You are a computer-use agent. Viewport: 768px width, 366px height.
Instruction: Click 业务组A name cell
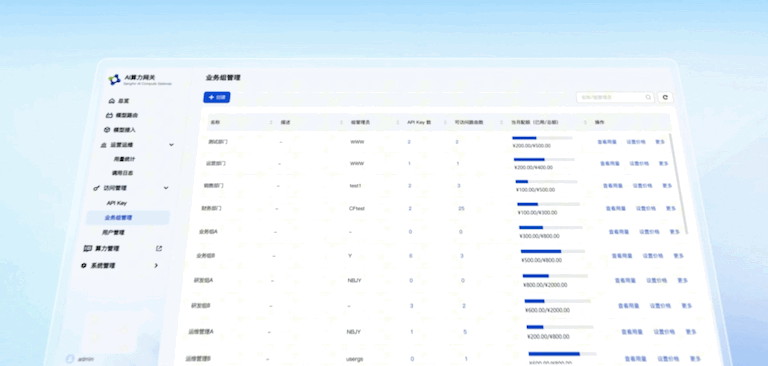pyautogui.click(x=208, y=231)
